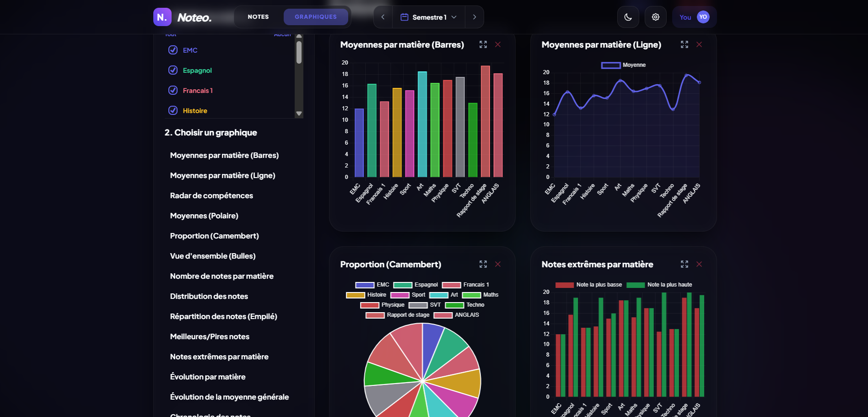Switch to the Notes tab

coord(258,17)
